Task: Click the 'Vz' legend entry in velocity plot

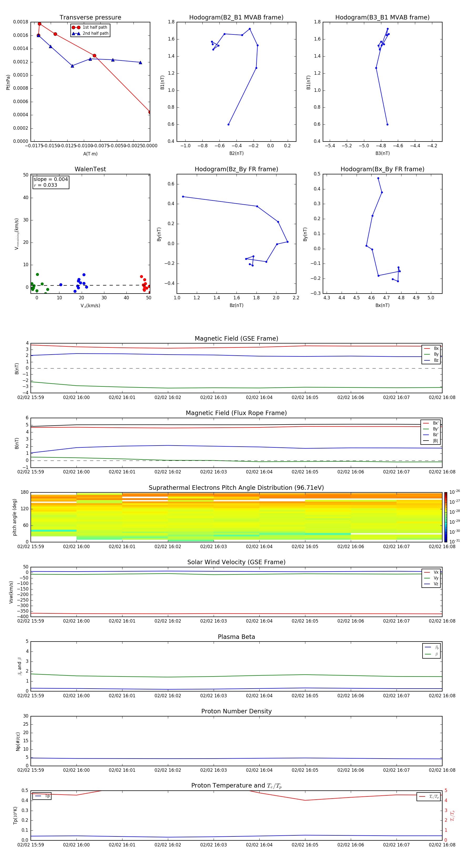Action: coord(431,584)
